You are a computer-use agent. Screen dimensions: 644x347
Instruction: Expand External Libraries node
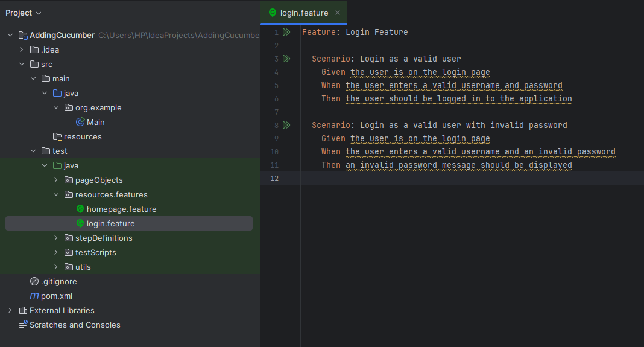10,310
